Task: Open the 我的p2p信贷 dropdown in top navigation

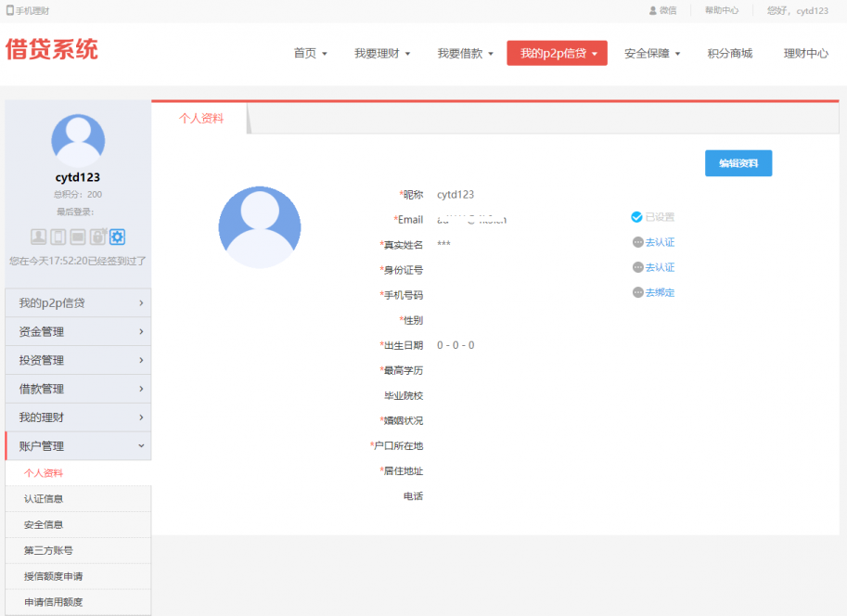Action: 557,54
